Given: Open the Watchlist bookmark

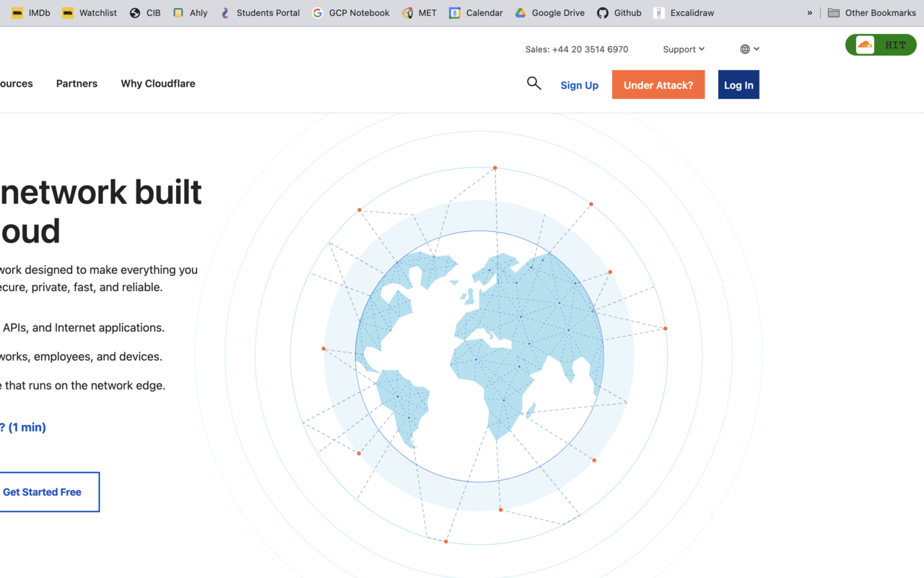Looking at the screenshot, I should [x=90, y=12].
